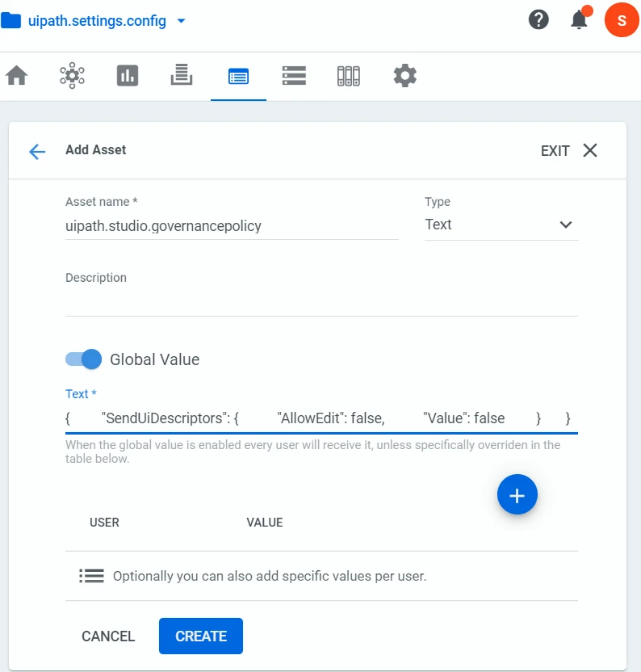Expand the folder selector dropdown arrow
The height and width of the screenshot is (672, 641).
(x=182, y=20)
